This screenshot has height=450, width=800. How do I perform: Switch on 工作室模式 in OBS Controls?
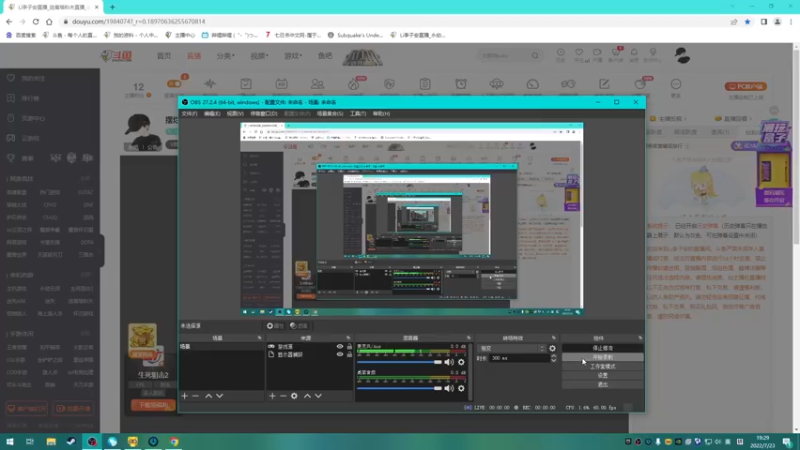pyautogui.click(x=603, y=366)
